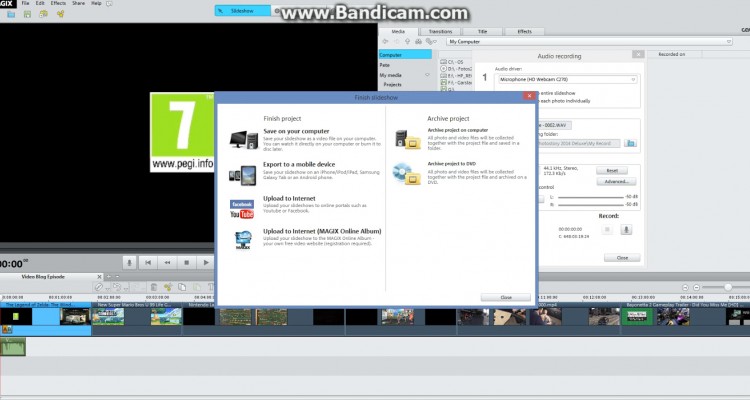
Task: Jump to beginning with skip-back button
Action: 148,262
